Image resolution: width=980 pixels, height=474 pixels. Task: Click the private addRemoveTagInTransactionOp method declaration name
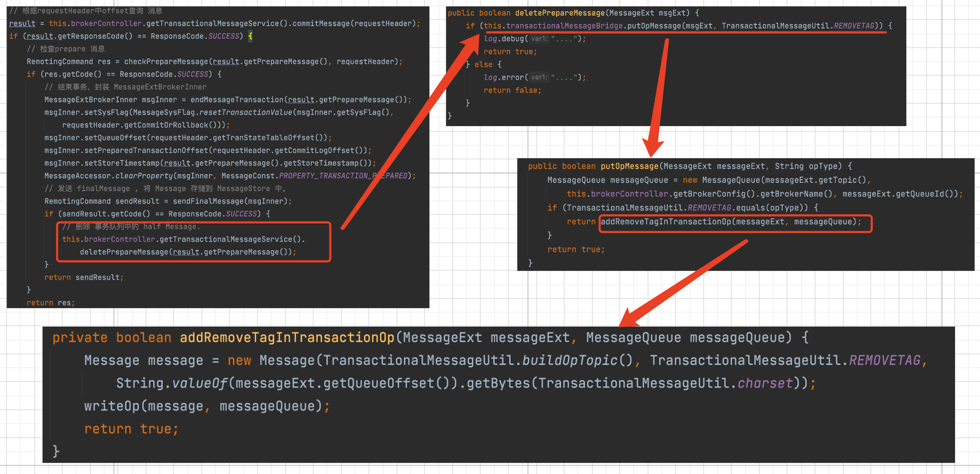click(286, 337)
